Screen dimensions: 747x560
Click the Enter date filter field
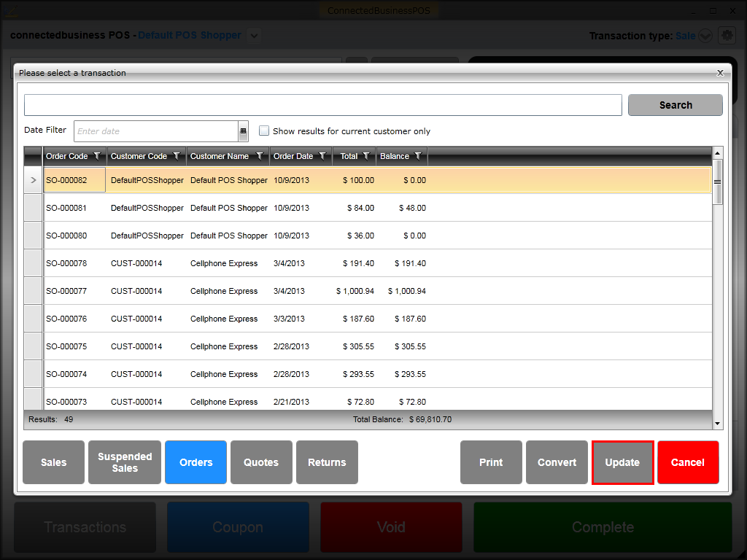click(x=156, y=131)
